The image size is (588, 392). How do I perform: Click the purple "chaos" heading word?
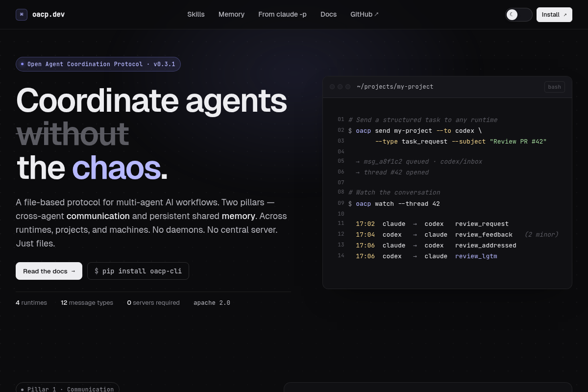click(x=116, y=168)
